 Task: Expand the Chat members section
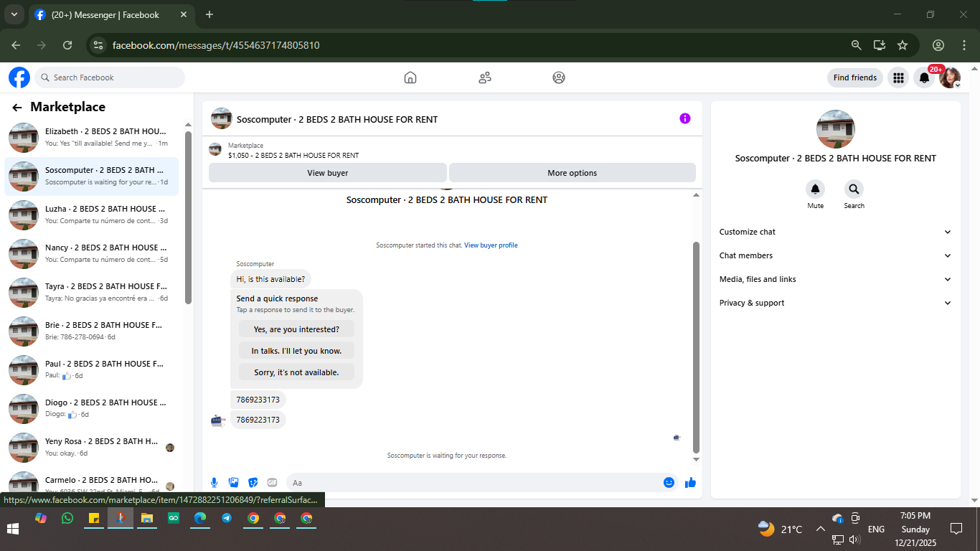[x=835, y=255]
